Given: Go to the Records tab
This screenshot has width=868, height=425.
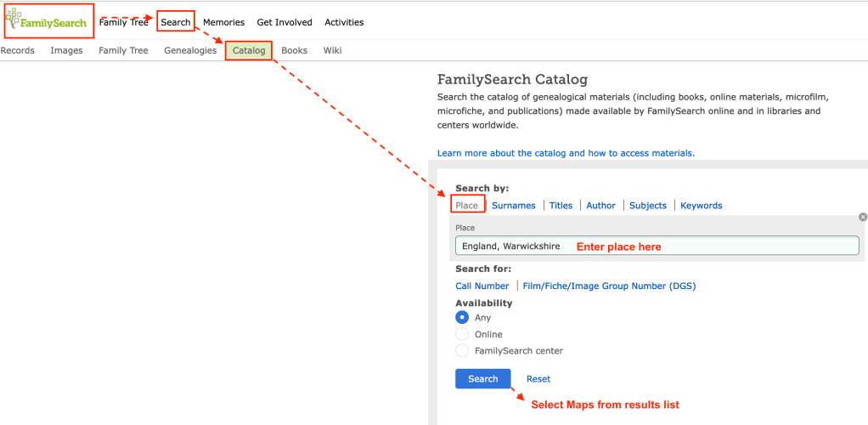Looking at the screenshot, I should (x=18, y=51).
